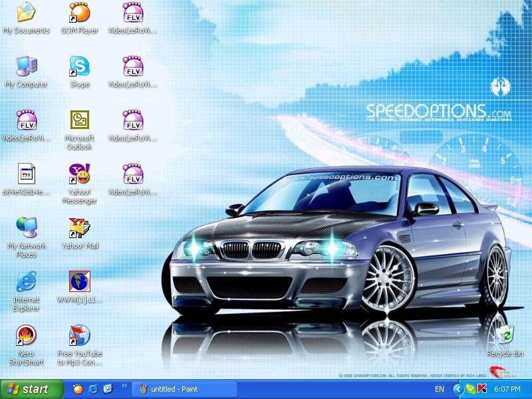532x399 pixels.
Task: Show hidden system tray icons
Action: click(458, 389)
